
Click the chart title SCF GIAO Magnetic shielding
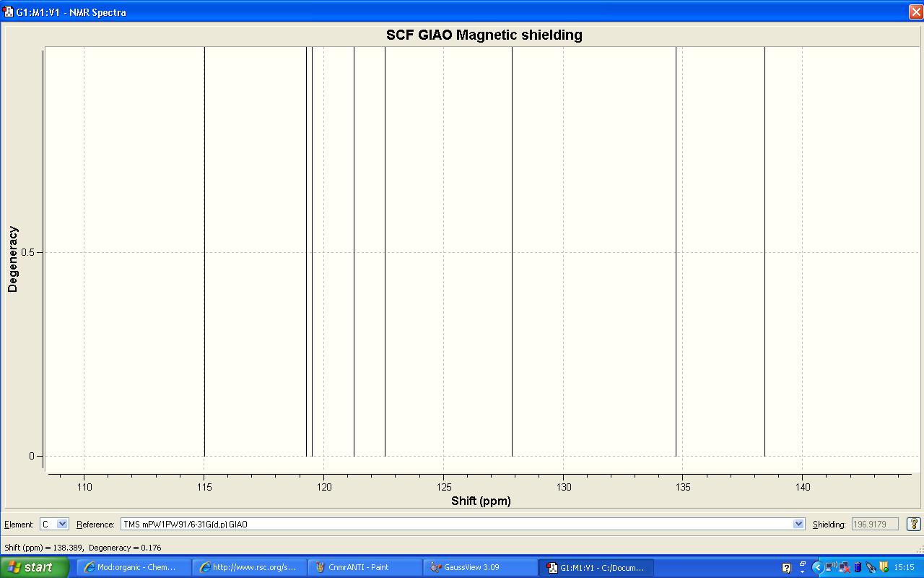(x=484, y=35)
